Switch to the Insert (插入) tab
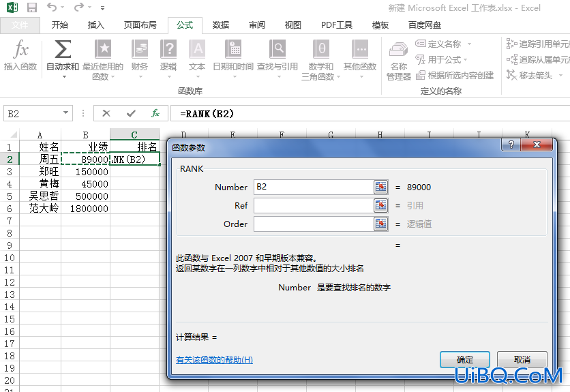Screen dimensions: 570x392 click(96, 25)
